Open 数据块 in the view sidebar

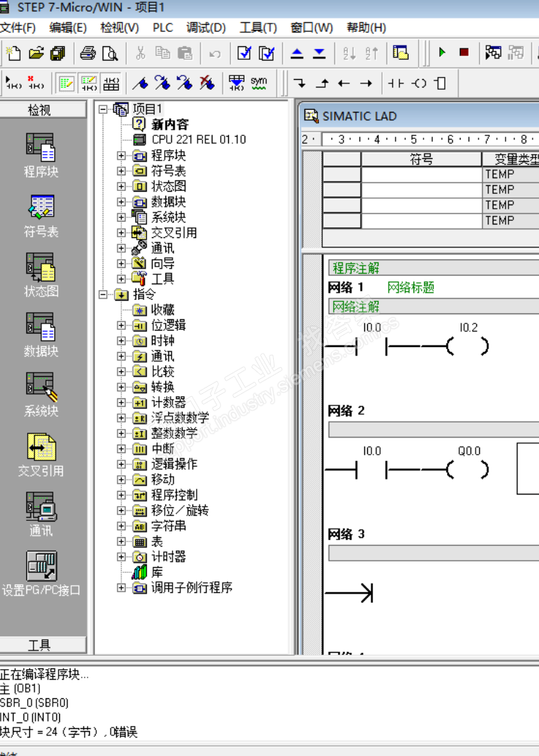coord(41,335)
